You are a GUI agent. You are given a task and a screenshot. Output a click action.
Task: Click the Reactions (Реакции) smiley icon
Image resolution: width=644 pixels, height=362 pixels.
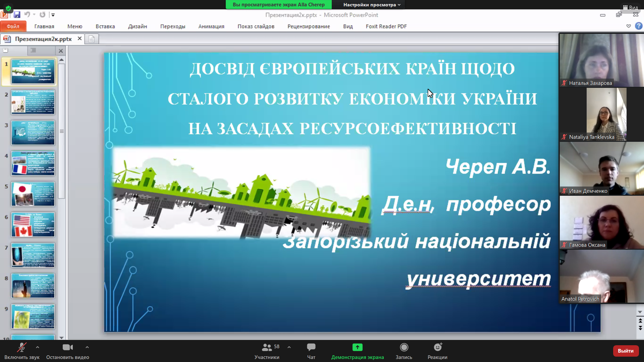click(x=437, y=348)
